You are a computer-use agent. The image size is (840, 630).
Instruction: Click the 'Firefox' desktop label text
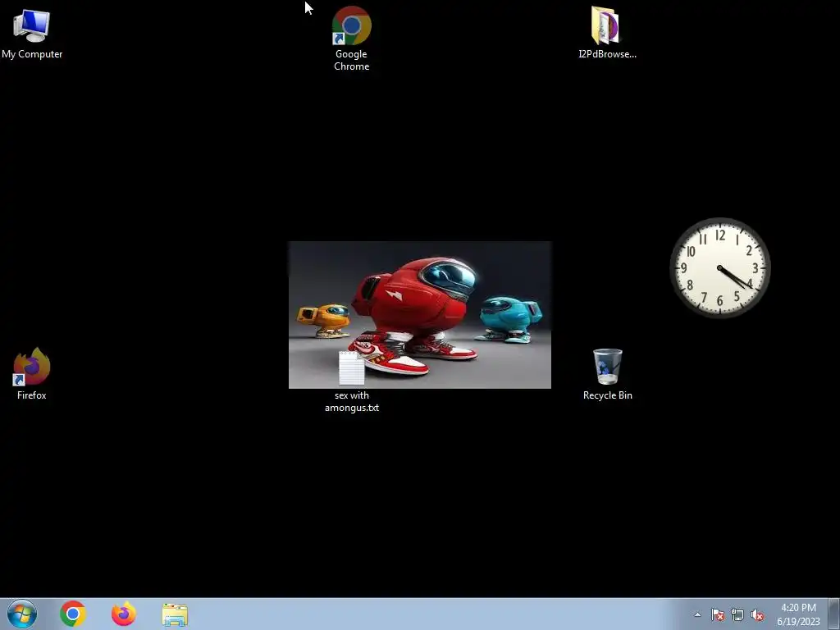pos(32,395)
